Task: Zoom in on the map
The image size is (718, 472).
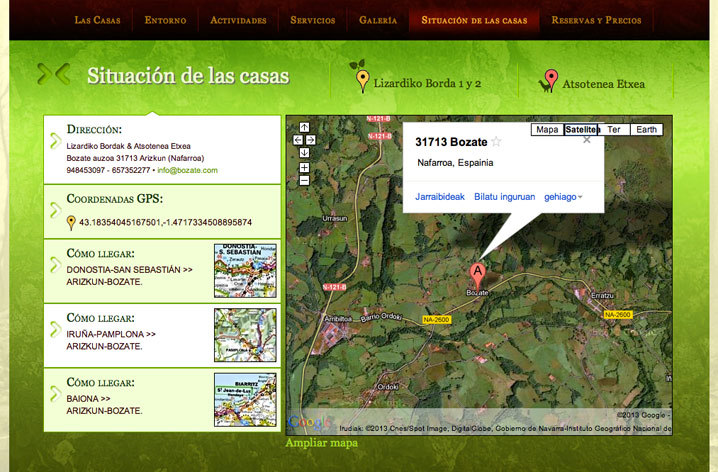Action: click(x=304, y=167)
